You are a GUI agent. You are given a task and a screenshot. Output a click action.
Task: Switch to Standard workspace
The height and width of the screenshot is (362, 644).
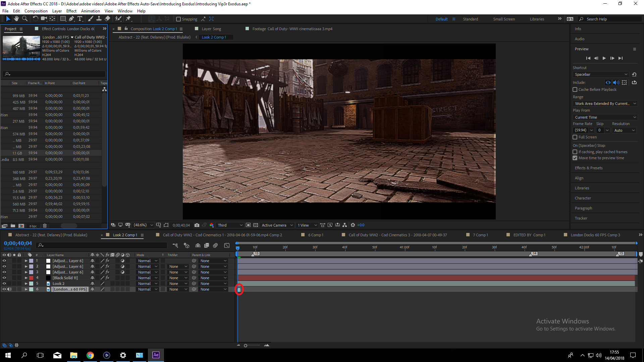tap(470, 19)
